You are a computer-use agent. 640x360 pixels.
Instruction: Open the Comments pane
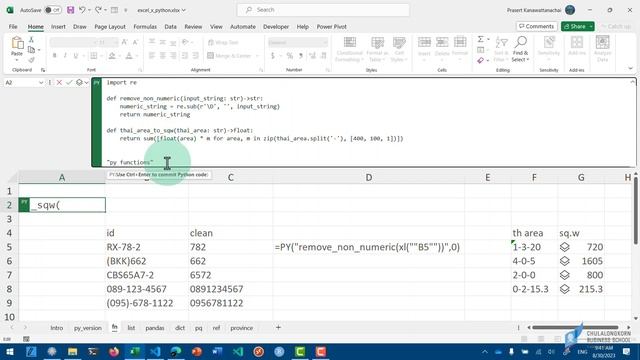[x=536, y=26]
